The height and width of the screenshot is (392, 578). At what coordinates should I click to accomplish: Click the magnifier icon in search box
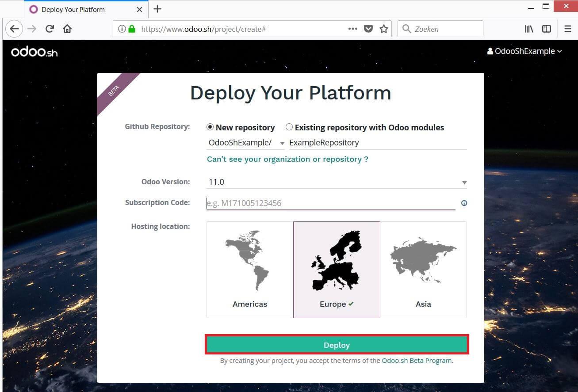(406, 29)
